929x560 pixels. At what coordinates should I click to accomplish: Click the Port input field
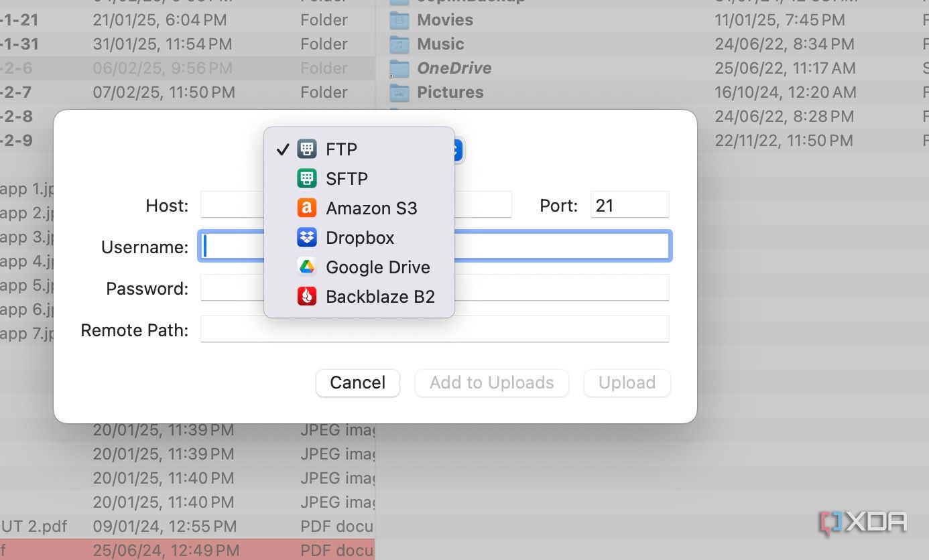point(628,205)
